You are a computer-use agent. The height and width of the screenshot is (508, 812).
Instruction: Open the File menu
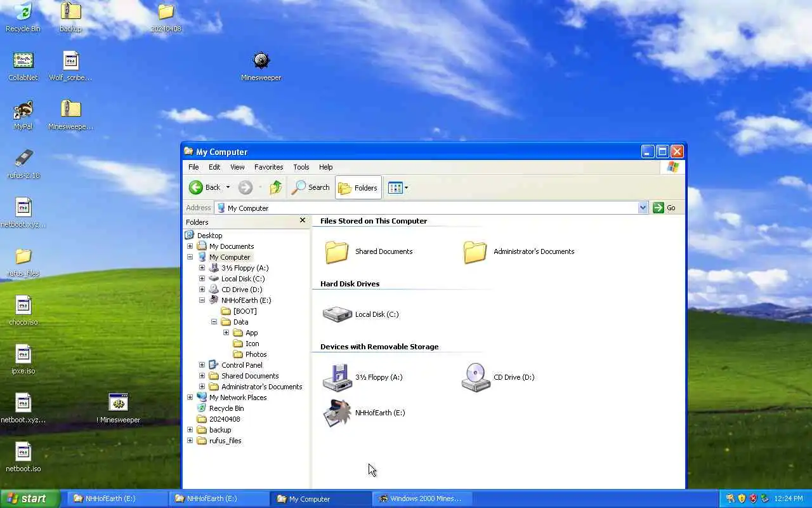click(193, 167)
